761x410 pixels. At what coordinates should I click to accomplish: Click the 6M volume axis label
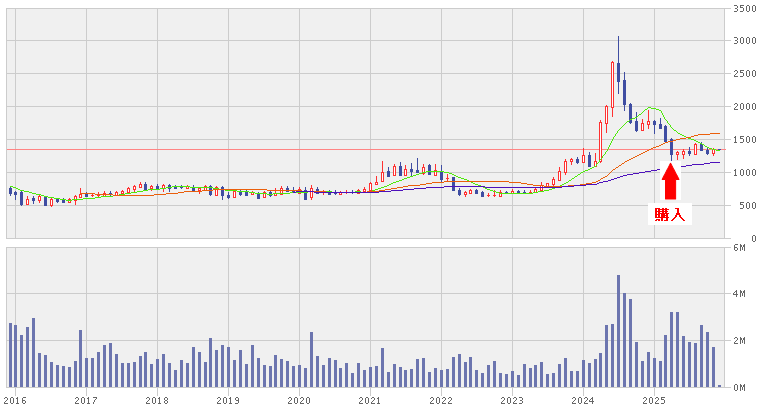pos(740,247)
